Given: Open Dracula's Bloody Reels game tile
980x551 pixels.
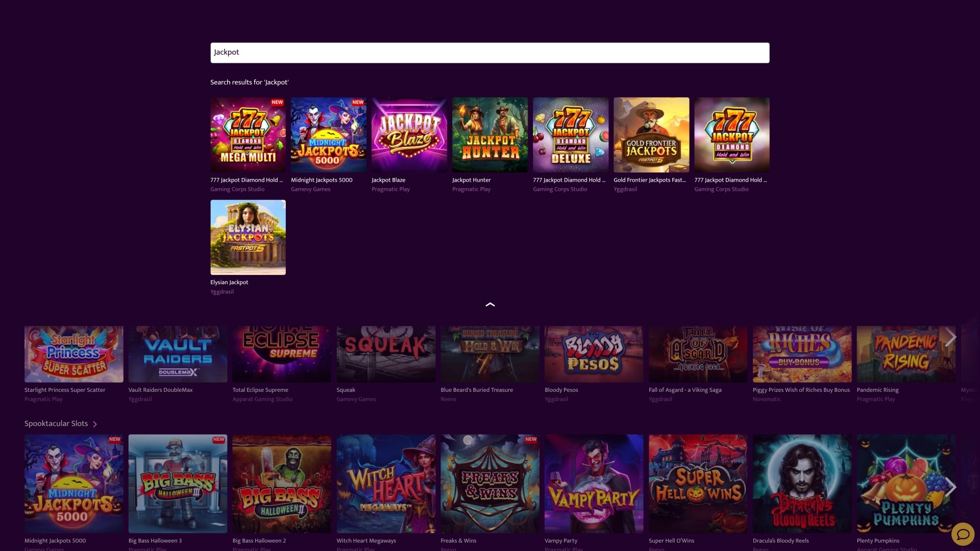Looking at the screenshot, I should click(x=802, y=483).
